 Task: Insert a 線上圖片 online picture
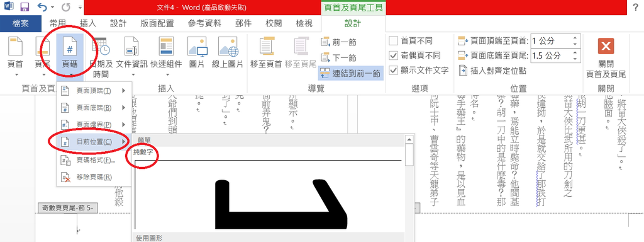(228, 52)
